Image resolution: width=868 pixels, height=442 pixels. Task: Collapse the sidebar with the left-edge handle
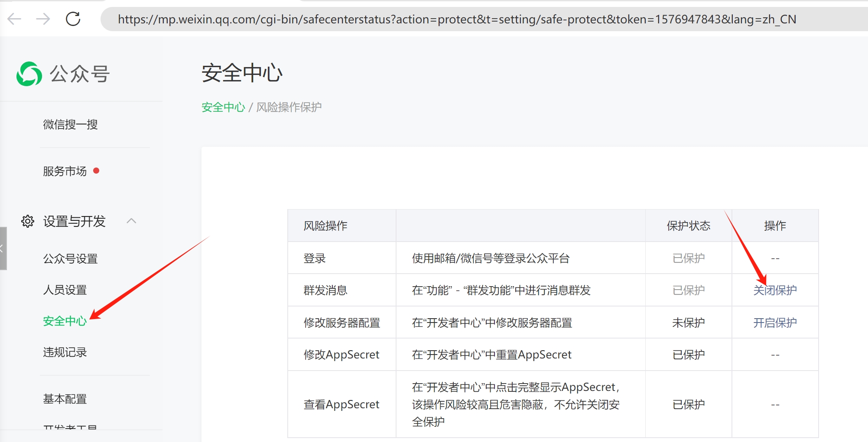tap(3, 248)
